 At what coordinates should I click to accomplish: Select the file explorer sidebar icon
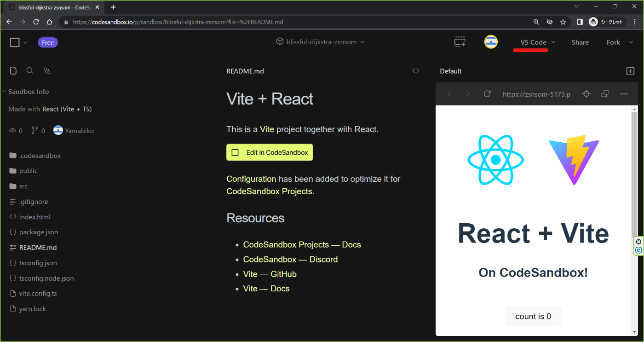pos(13,70)
